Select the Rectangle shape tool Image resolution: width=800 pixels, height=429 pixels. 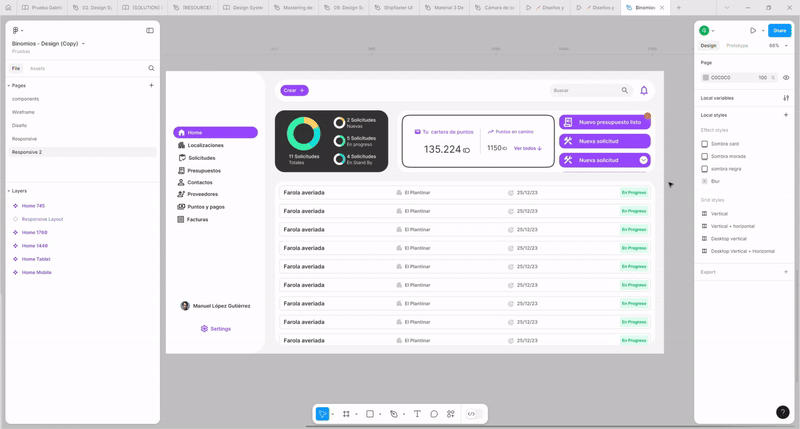[370, 414]
